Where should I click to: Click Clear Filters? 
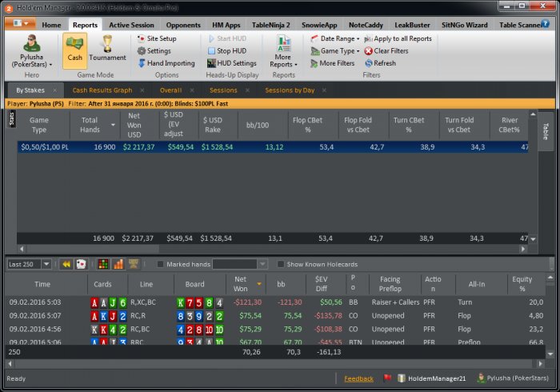tap(386, 51)
